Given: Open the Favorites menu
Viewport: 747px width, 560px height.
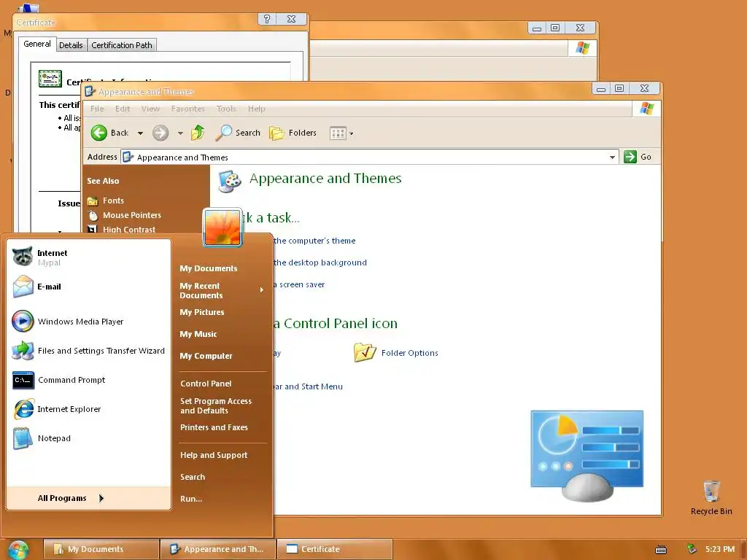Looking at the screenshot, I should coord(187,109).
